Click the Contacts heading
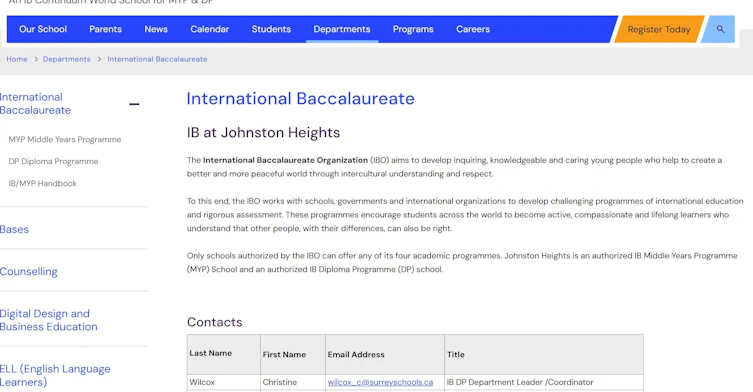Screen dimensions: 753x392 (x=215, y=322)
